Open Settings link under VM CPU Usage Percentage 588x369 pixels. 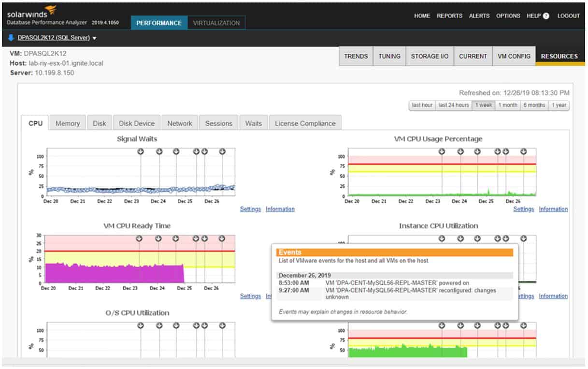click(524, 209)
